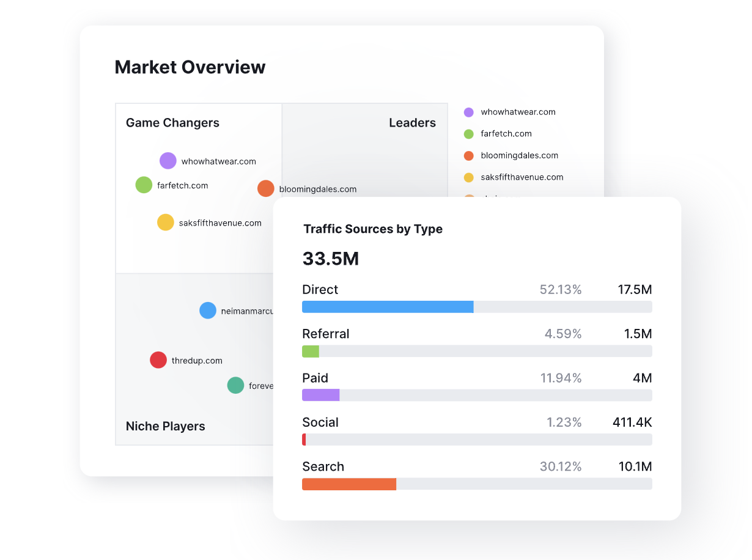Screen dimensions: 752x560
Task: Click the 411.4K Social visits value
Action: pos(632,422)
